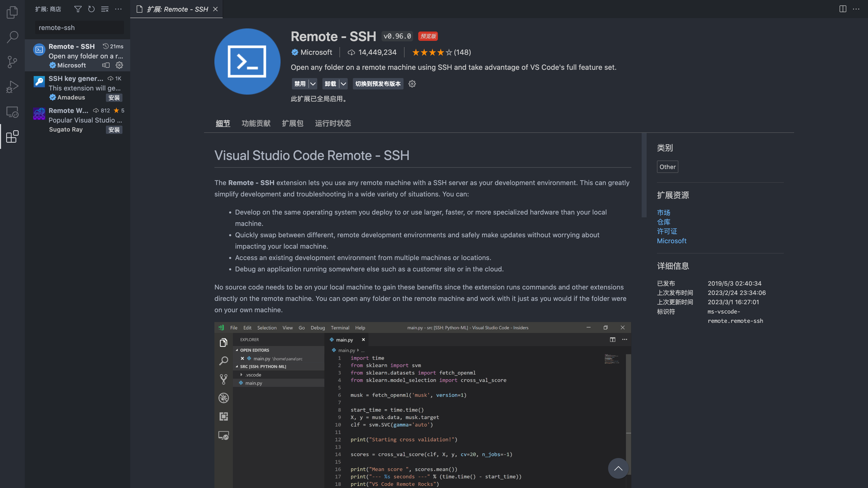
Task: Switch to the 功能贡献 tab
Action: (256, 124)
